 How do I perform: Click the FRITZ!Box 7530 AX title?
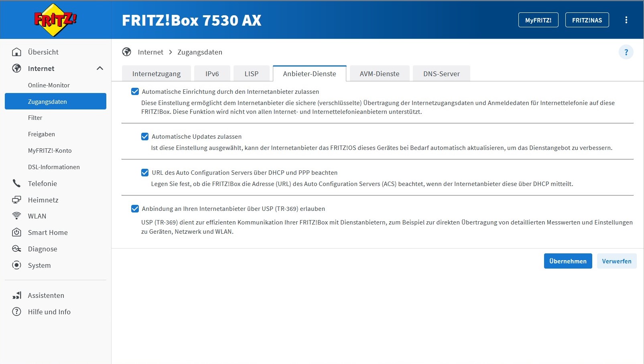(x=191, y=20)
